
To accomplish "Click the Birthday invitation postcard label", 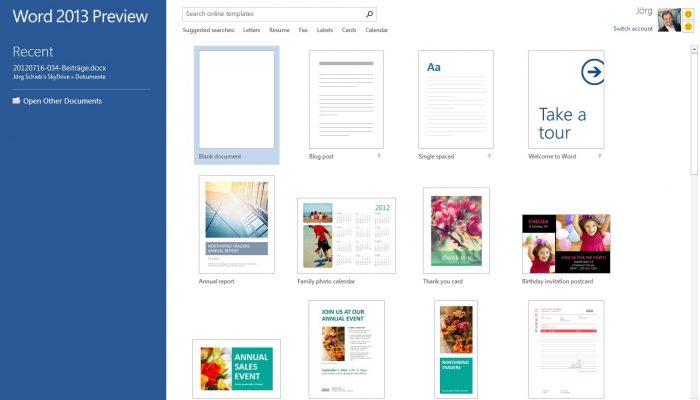I will click(557, 281).
